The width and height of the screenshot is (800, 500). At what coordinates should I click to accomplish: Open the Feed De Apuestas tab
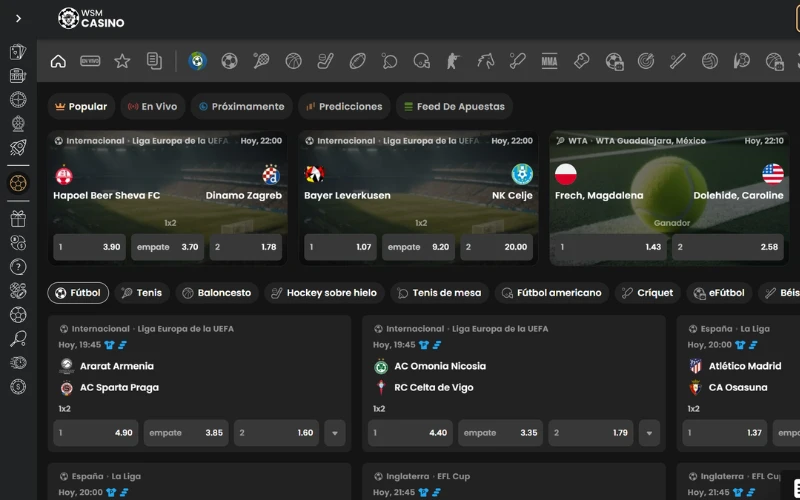point(454,106)
